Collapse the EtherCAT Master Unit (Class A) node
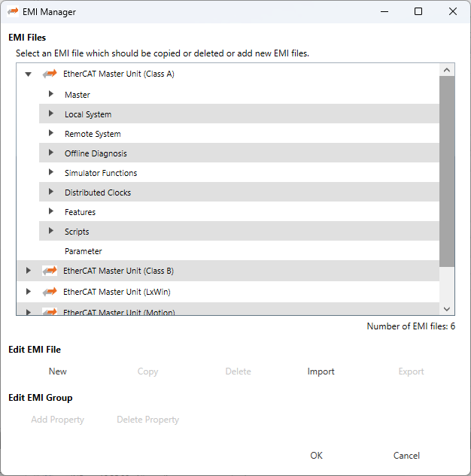Screen dimensions: 471x476 tap(29, 74)
